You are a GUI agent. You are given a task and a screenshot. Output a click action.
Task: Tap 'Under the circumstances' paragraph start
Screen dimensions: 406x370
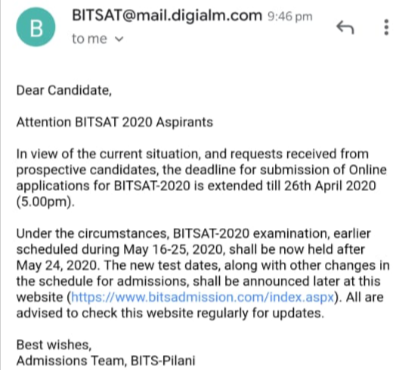click(93, 233)
